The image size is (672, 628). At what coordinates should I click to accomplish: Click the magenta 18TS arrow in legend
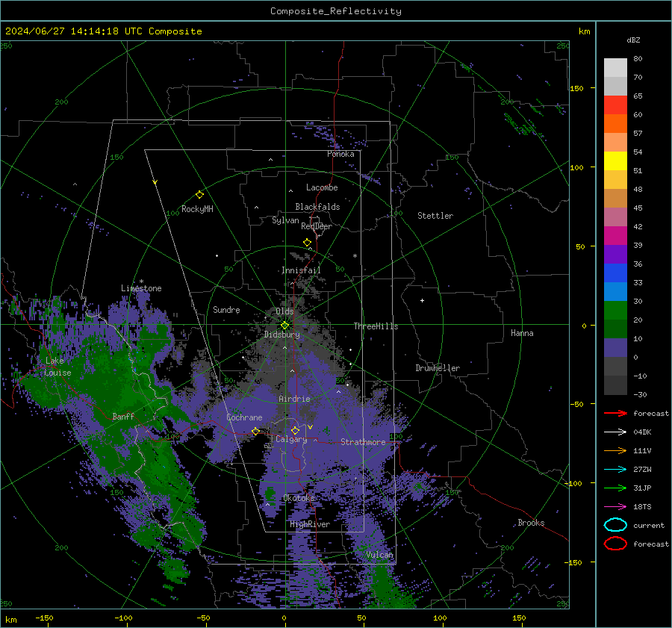615,507
